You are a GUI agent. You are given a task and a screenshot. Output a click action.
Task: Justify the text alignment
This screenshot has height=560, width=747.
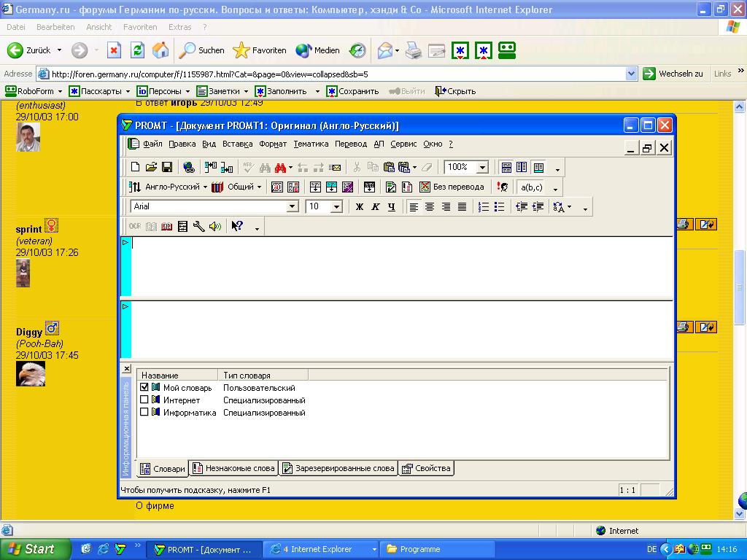click(x=462, y=206)
